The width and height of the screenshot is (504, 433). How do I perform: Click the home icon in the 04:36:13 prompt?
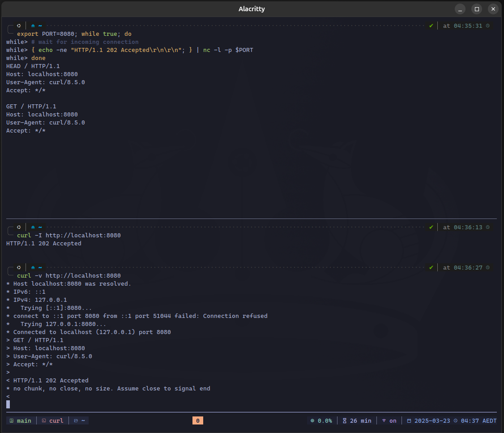[x=33, y=227]
